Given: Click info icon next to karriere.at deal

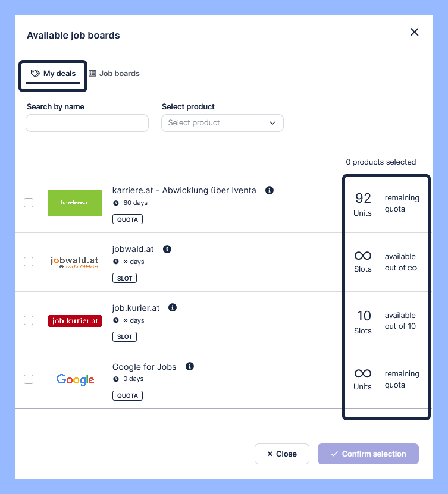Looking at the screenshot, I should coord(270,190).
